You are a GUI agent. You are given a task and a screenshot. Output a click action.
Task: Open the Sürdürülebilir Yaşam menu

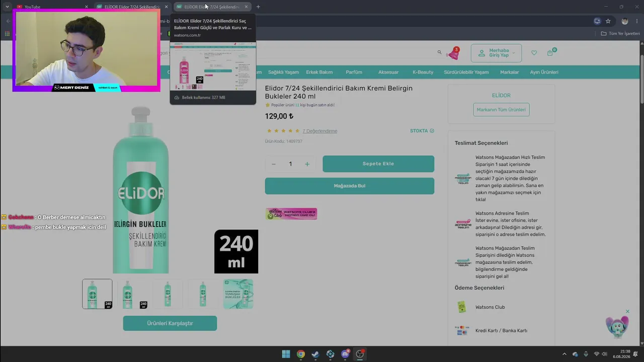coord(466,72)
